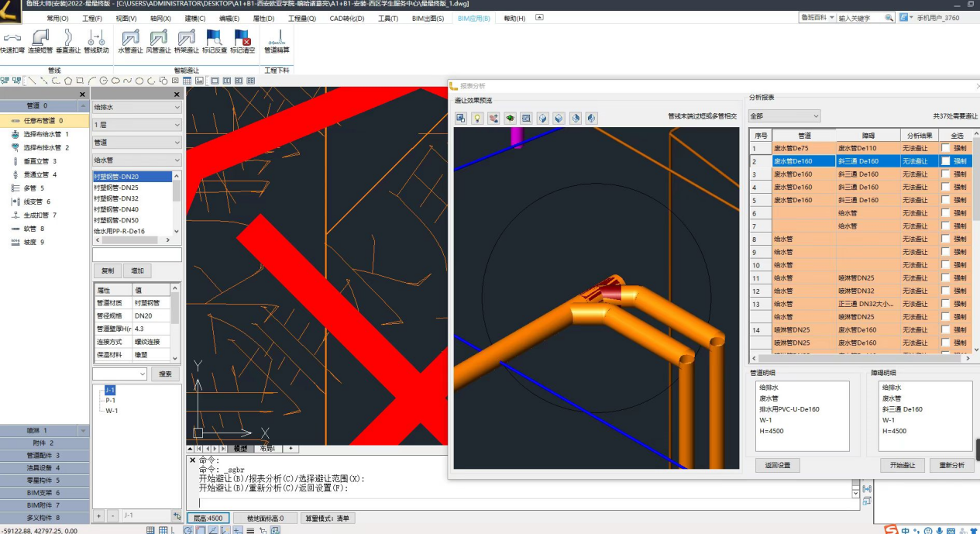Viewport: 980px width, 534px height.
Task: Open the 全部 filter dropdown in 分析报表
Action: 784,116
